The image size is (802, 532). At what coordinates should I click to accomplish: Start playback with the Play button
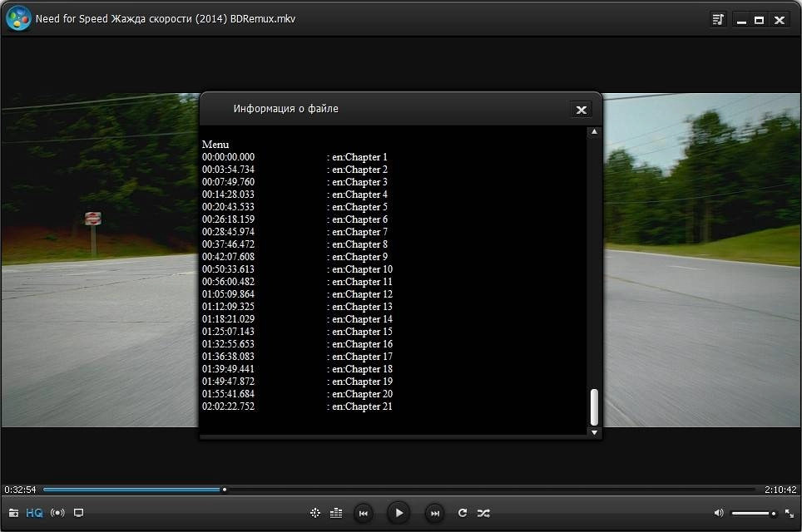(x=399, y=513)
